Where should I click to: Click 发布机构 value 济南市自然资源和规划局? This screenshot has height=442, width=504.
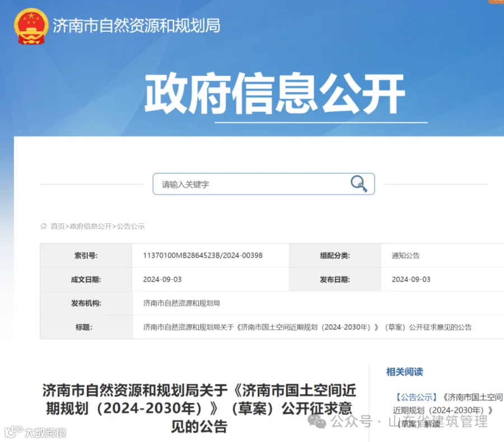point(181,303)
